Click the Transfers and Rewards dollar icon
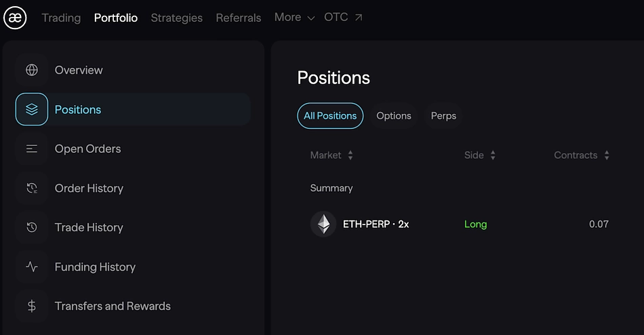 coord(32,307)
